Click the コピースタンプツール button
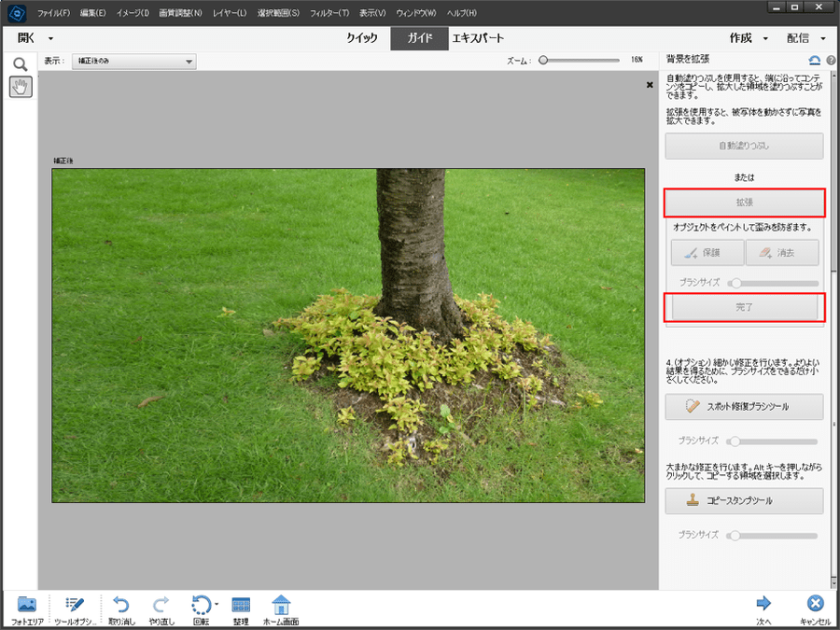840x630 pixels. tap(744, 501)
